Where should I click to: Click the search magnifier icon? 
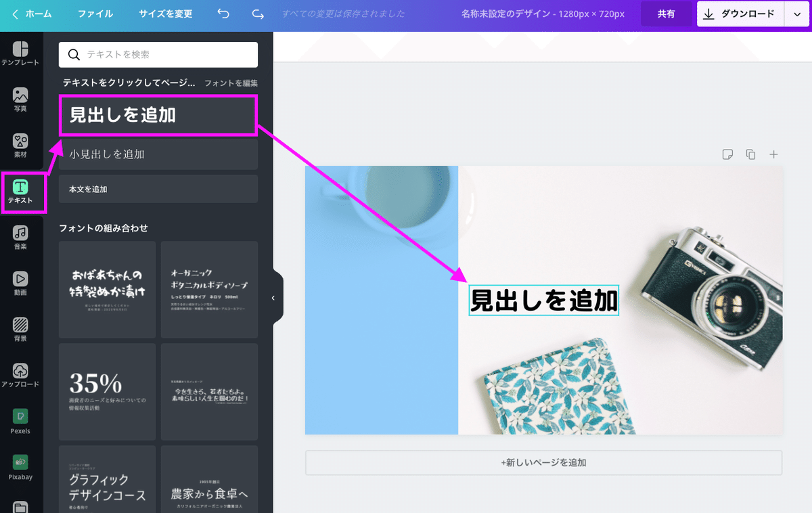click(x=74, y=55)
